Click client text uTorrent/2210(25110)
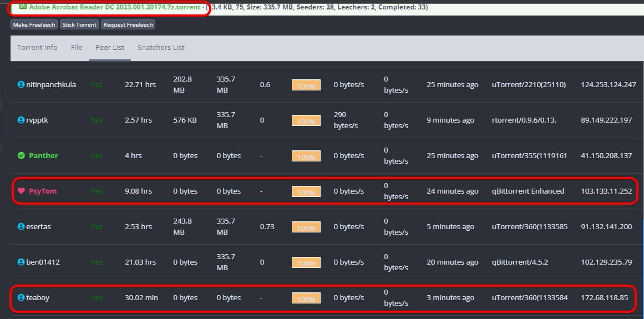Screen dimensions: 644x319 point(529,84)
